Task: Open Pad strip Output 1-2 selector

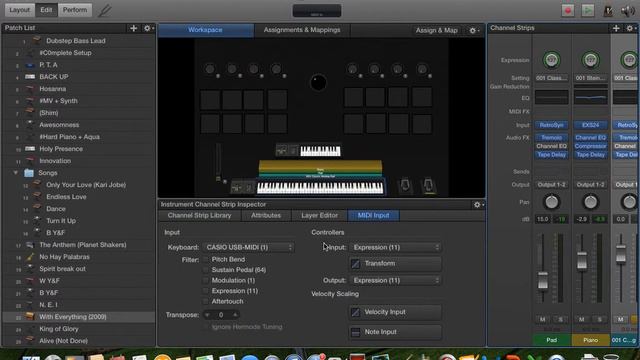Action: 551,185
